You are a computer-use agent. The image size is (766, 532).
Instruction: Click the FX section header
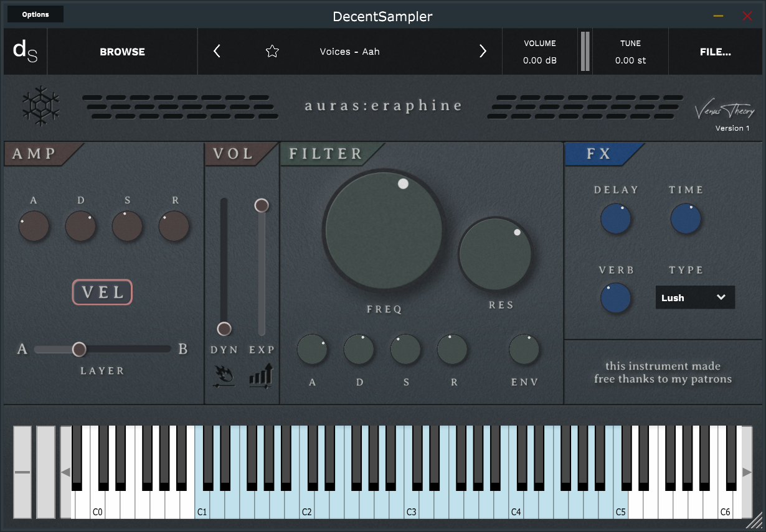click(x=604, y=154)
